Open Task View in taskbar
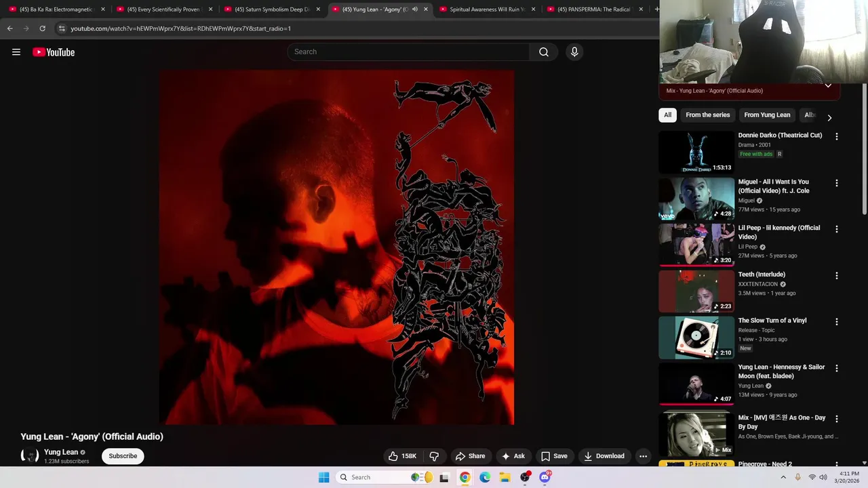 (x=444, y=477)
